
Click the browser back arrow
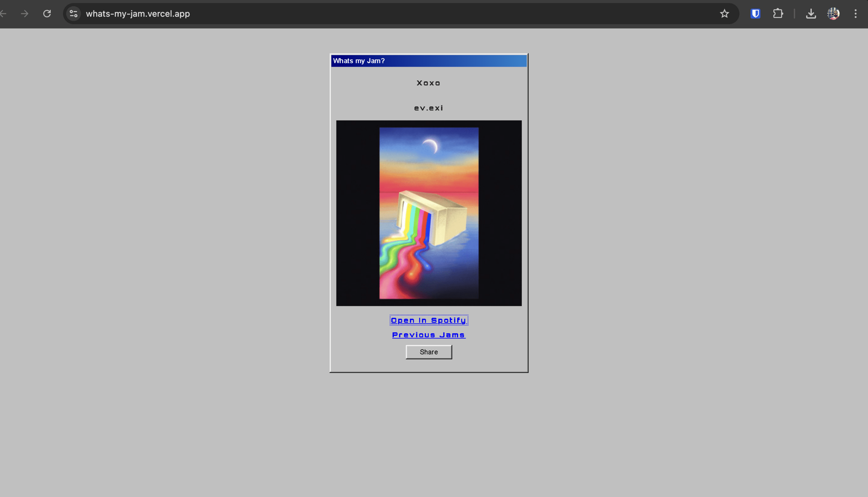coord(4,14)
